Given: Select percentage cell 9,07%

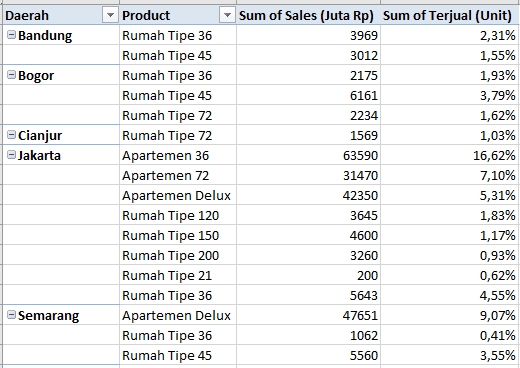Looking at the screenshot, I should click(450, 315).
